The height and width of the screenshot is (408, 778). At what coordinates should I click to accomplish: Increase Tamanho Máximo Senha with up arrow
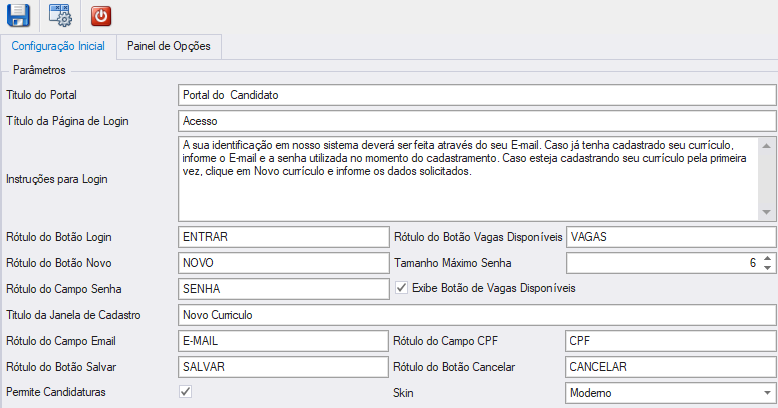pyautogui.click(x=768, y=259)
